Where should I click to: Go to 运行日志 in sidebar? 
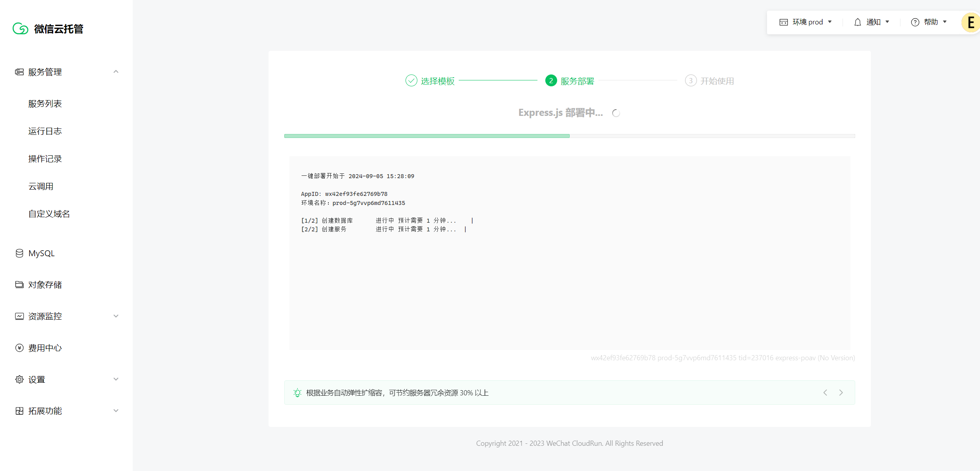(45, 131)
